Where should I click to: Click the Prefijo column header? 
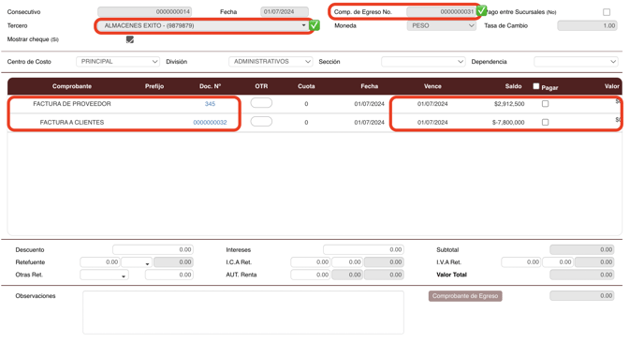point(154,86)
